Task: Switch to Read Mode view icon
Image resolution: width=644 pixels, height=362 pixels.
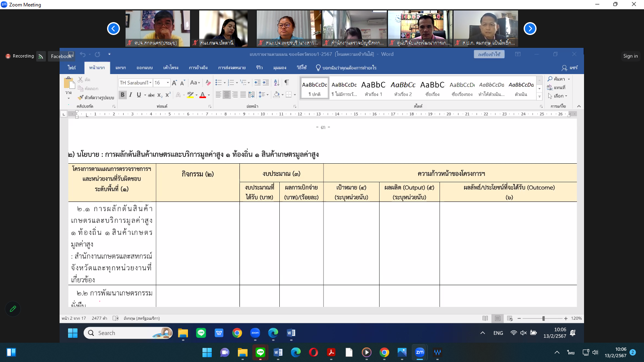Action: 485,318
